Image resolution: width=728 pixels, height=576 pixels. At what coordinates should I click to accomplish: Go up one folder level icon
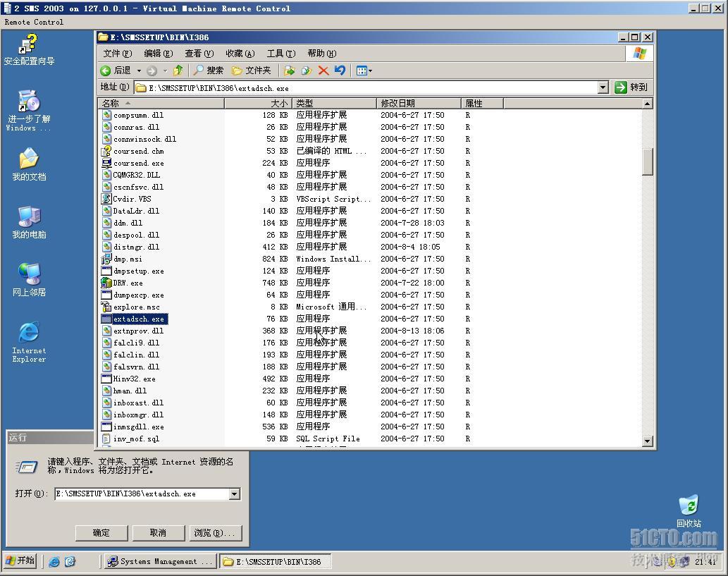point(178,70)
